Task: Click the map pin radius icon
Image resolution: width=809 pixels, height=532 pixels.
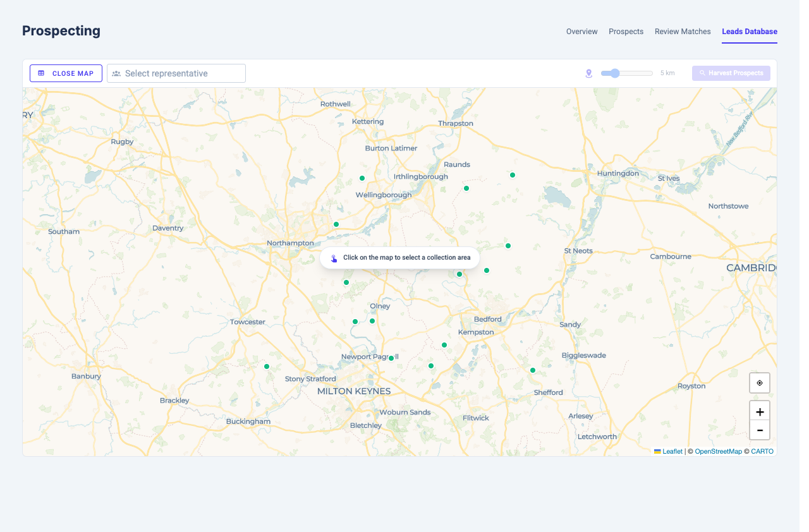Action: click(x=589, y=73)
